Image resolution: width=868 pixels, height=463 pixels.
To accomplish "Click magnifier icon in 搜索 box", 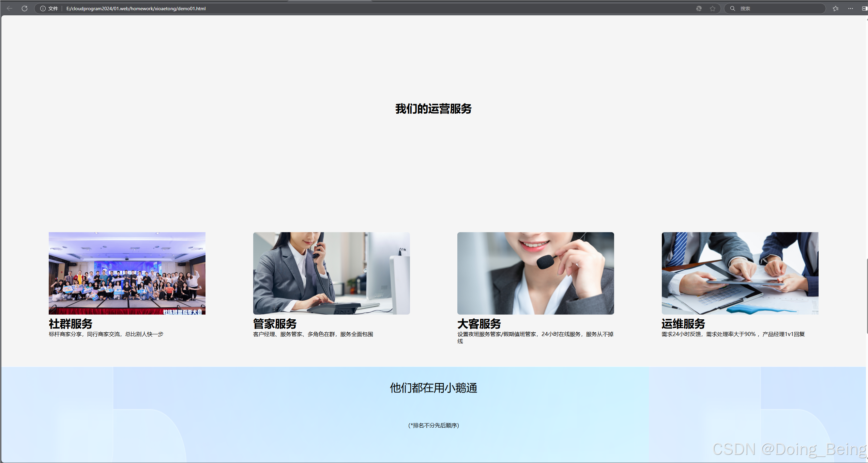I will tap(732, 9).
